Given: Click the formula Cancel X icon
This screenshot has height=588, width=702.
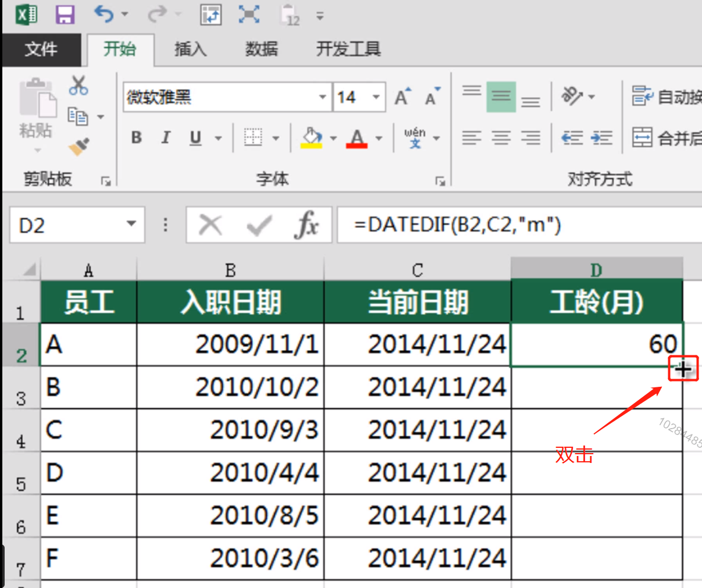Looking at the screenshot, I should [211, 224].
